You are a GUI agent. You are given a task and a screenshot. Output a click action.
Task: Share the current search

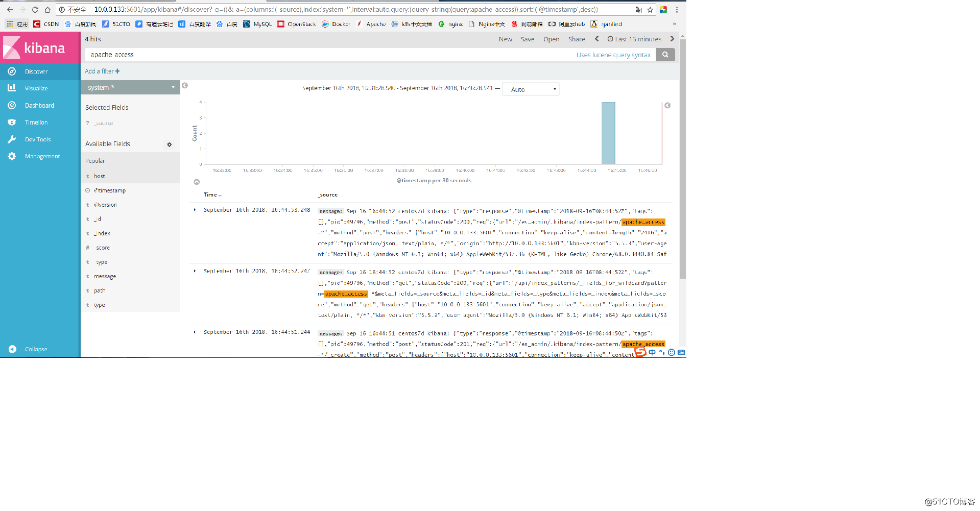pos(577,39)
